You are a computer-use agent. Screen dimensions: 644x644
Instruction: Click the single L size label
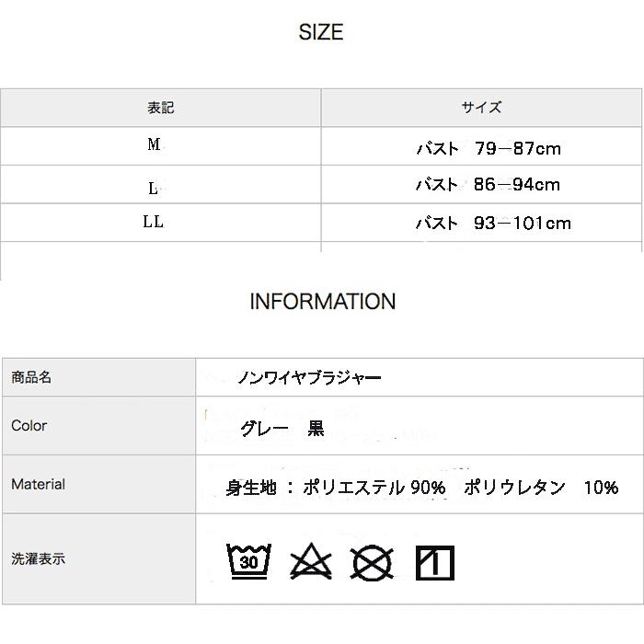pos(153,188)
